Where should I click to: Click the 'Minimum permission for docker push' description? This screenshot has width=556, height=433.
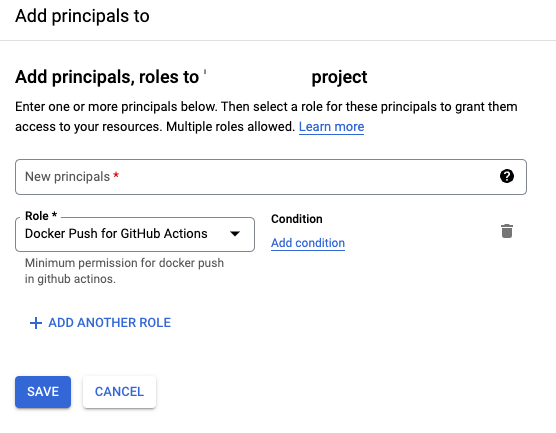tap(124, 271)
